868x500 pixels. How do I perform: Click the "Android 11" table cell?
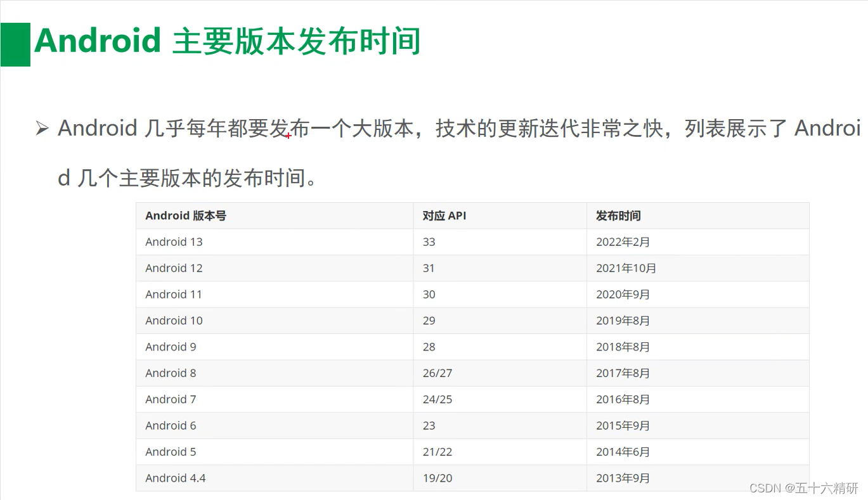pyautogui.click(x=274, y=294)
